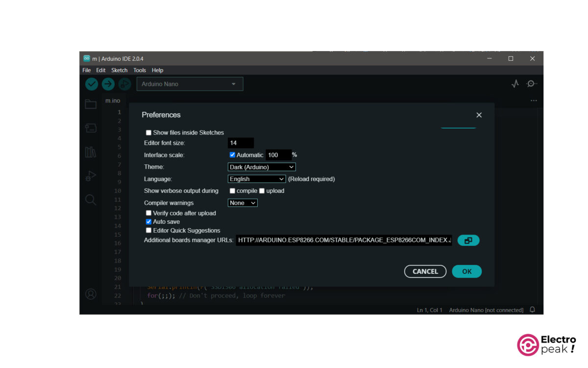Open the Sketch menu

coord(120,70)
